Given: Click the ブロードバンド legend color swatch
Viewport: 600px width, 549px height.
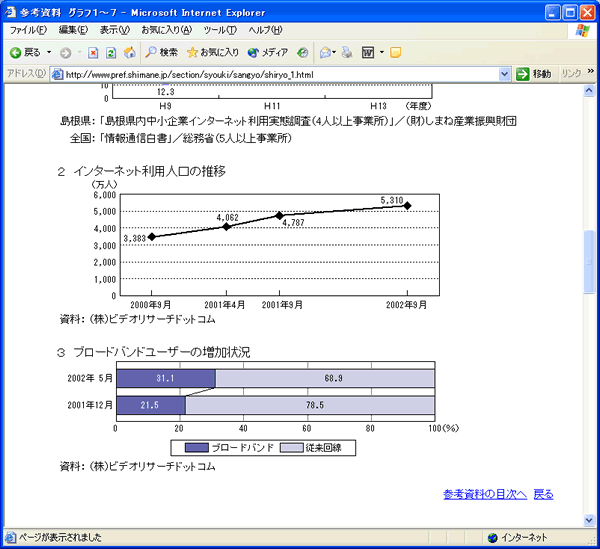Looking at the screenshot, I should [x=197, y=448].
